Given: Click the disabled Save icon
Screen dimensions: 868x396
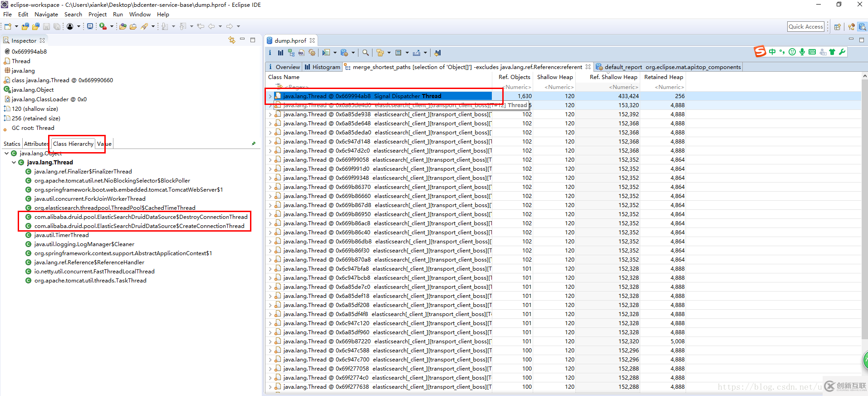Looking at the screenshot, I should click(x=46, y=26).
